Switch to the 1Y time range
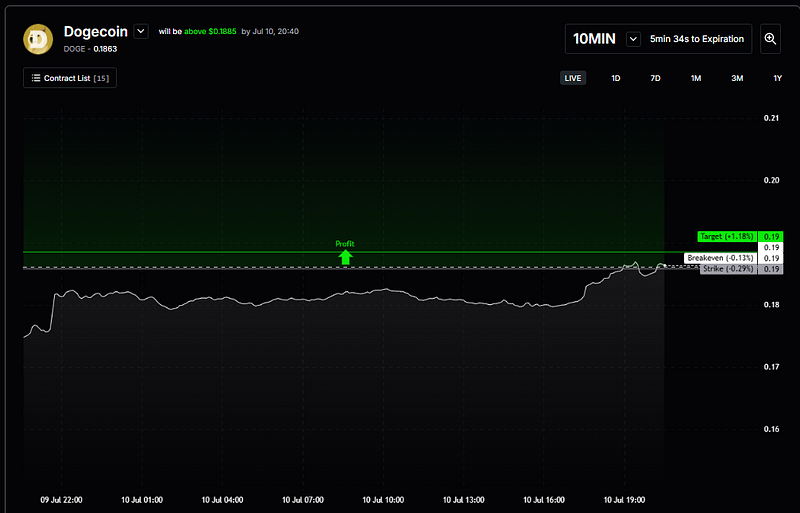 (x=777, y=78)
